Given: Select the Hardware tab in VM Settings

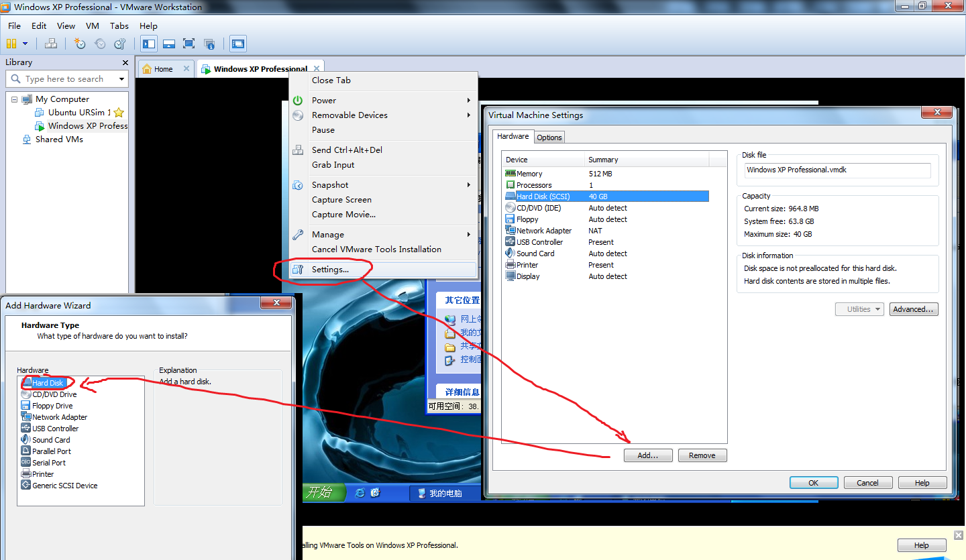Looking at the screenshot, I should pos(513,136).
